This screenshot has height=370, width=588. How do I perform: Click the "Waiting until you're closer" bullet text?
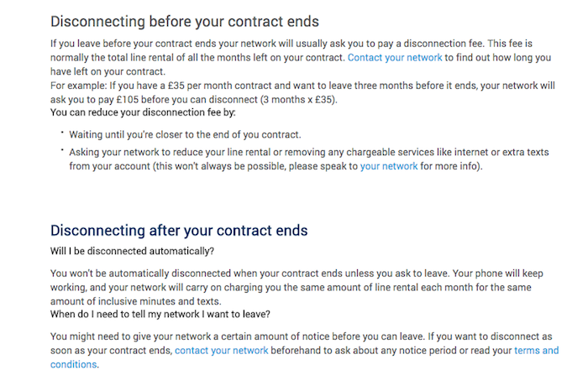[185, 135]
